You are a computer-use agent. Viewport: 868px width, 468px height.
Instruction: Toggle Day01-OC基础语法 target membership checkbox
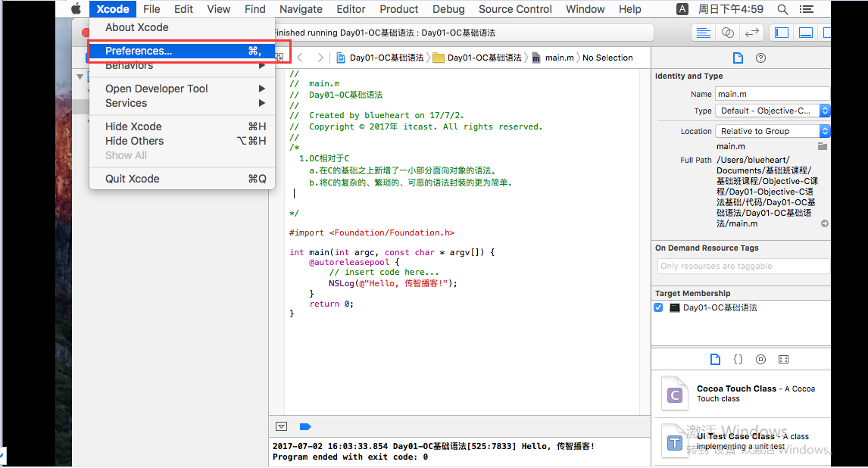click(658, 307)
